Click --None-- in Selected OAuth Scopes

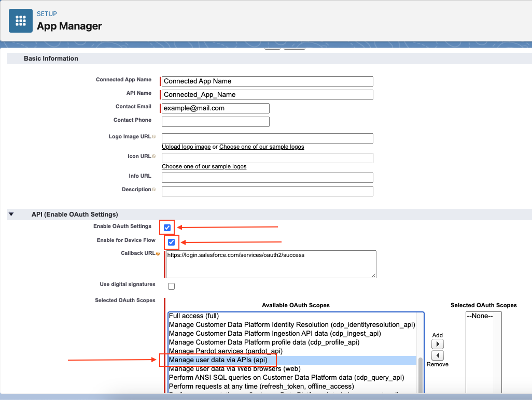pos(480,316)
